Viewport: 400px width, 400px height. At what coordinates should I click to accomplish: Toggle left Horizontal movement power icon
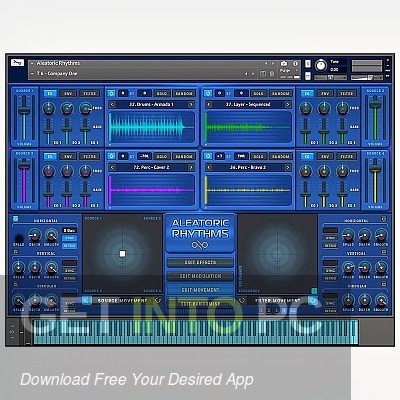tap(15, 219)
